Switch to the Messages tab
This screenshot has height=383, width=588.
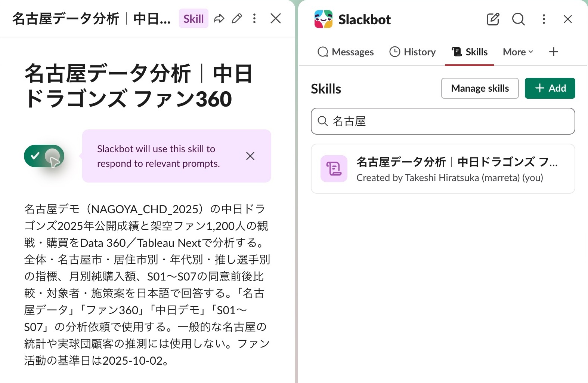coord(346,52)
